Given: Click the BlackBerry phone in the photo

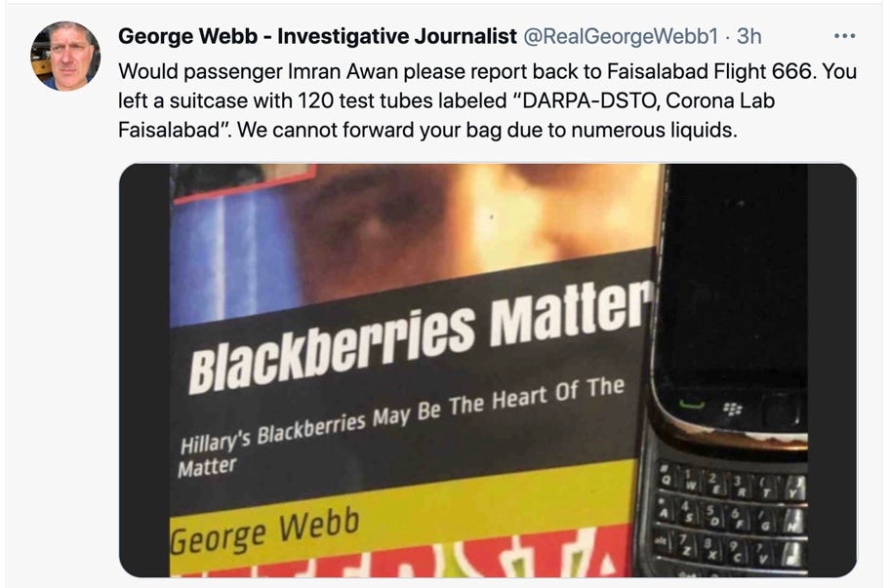Looking at the screenshot, I should 728,371.
